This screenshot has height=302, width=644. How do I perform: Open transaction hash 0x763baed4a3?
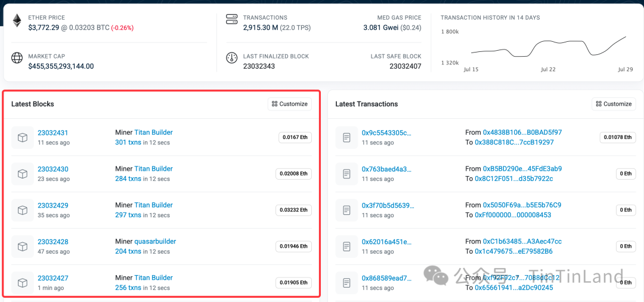pos(386,169)
